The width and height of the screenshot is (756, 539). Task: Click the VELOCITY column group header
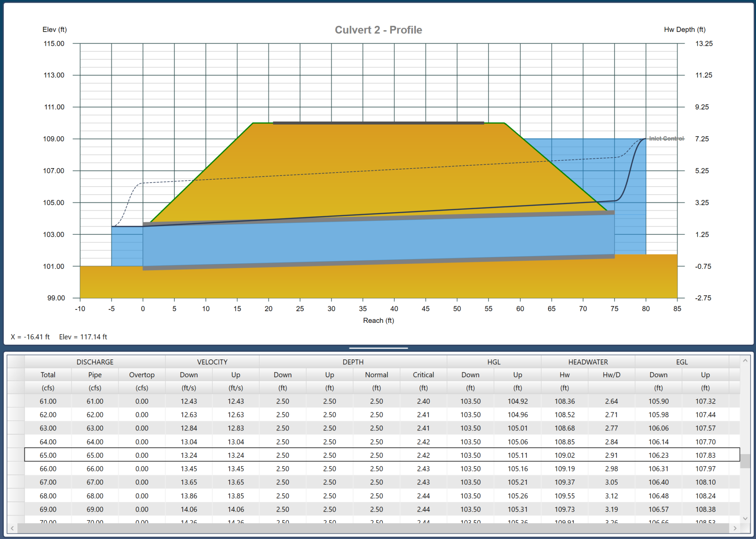click(212, 362)
